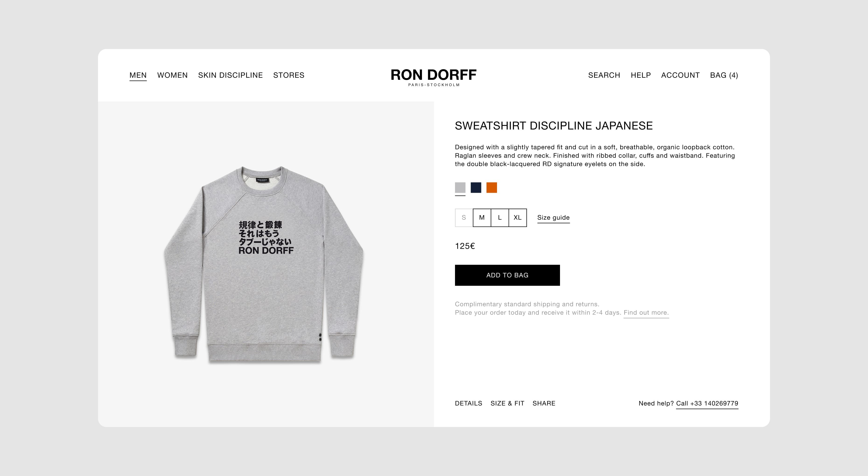This screenshot has width=868, height=476.
Task: Open the MEN category
Action: click(138, 75)
